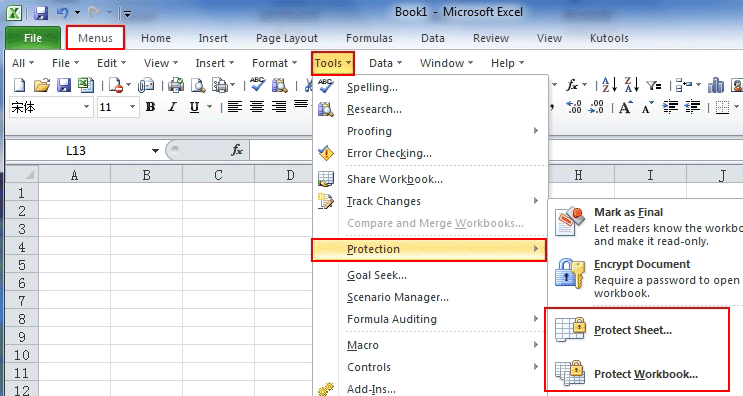The image size is (743, 396).
Task: Click the Insert Function fx button beside formula bar
Action: [237, 150]
